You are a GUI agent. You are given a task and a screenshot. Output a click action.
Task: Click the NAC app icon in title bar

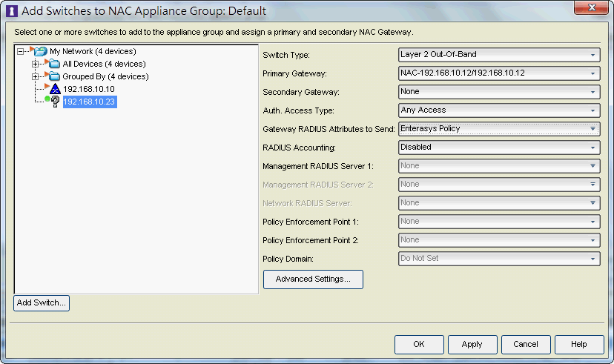click(x=12, y=11)
